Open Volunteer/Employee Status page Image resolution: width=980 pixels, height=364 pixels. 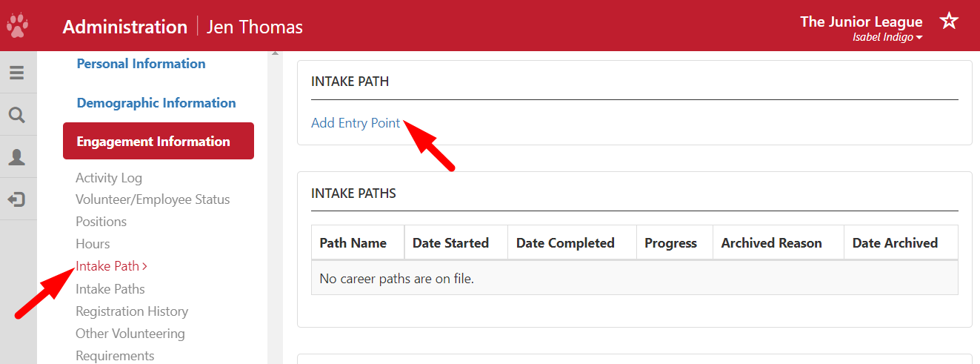pos(153,199)
